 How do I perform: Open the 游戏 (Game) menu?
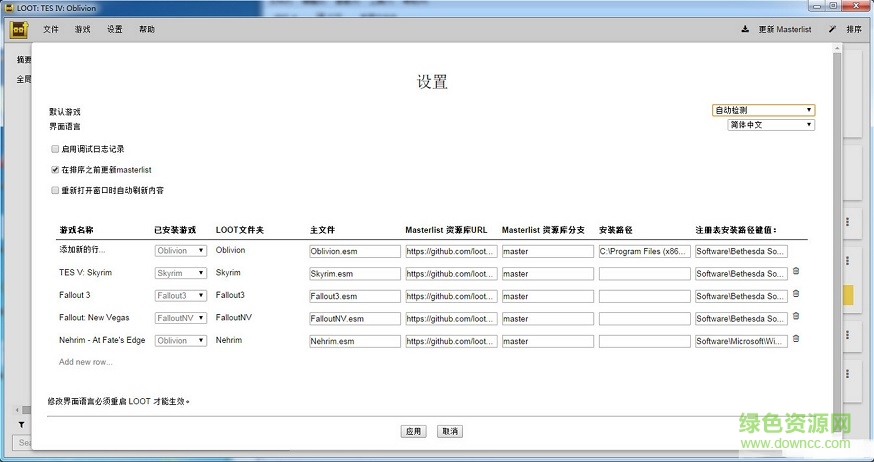pyautogui.click(x=82, y=30)
